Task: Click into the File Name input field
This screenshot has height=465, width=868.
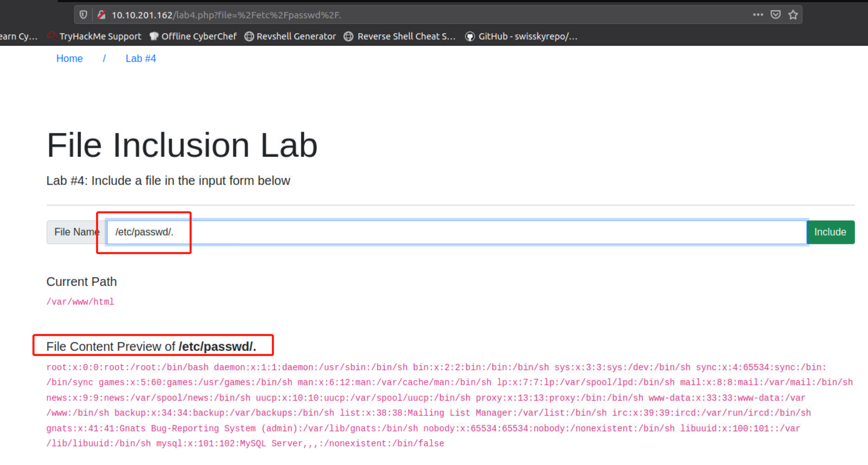Action: [x=457, y=232]
